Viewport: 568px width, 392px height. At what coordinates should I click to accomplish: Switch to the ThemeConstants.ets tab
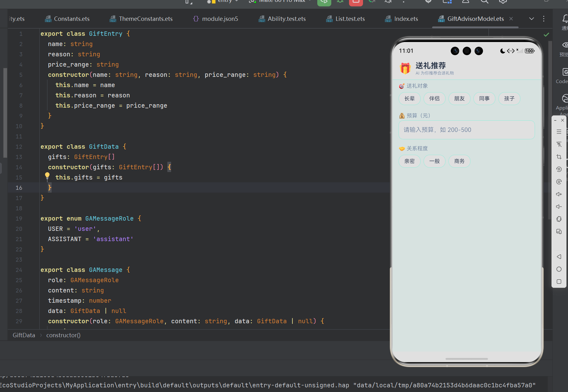click(x=141, y=19)
